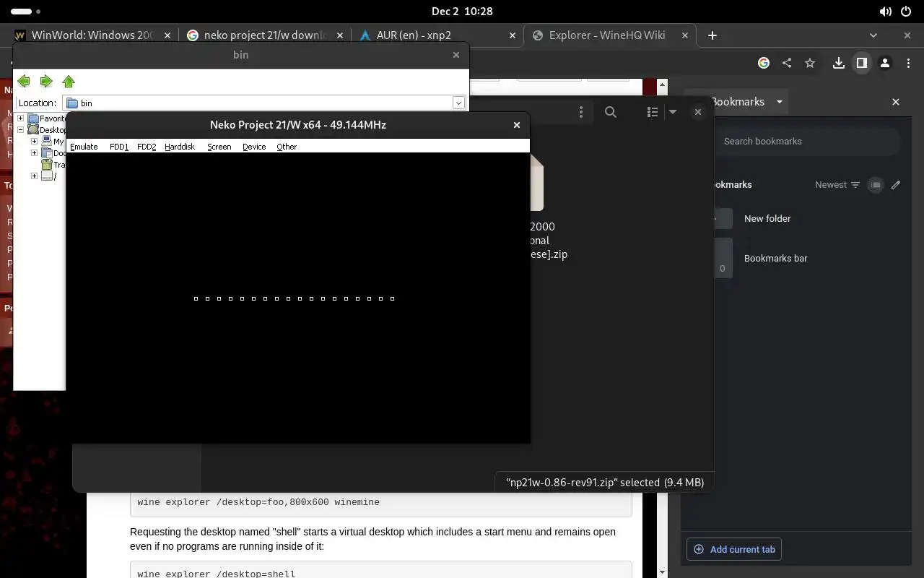Bookmark this page with the star icon
The height and width of the screenshot is (578, 924).
[x=810, y=64]
